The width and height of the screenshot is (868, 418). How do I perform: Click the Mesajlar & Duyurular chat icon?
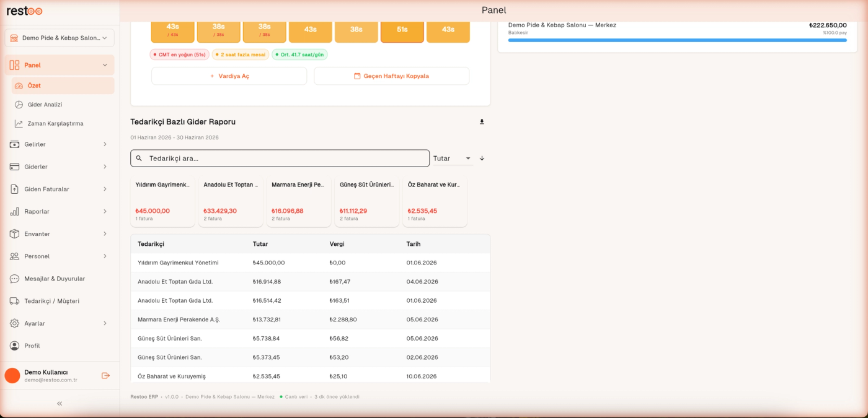coord(14,279)
